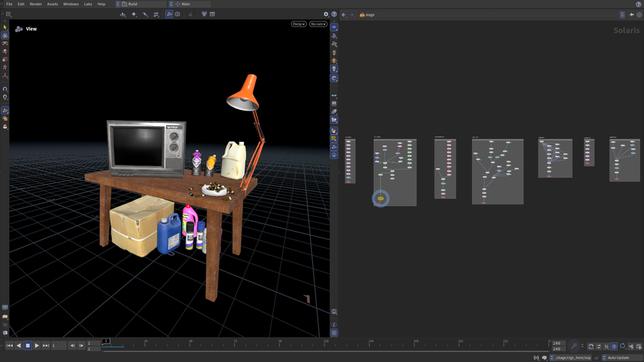Click the stage path breadcrumb
This screenshot has width=644, height=362.
pyautogui.click(x=367, y=15)
